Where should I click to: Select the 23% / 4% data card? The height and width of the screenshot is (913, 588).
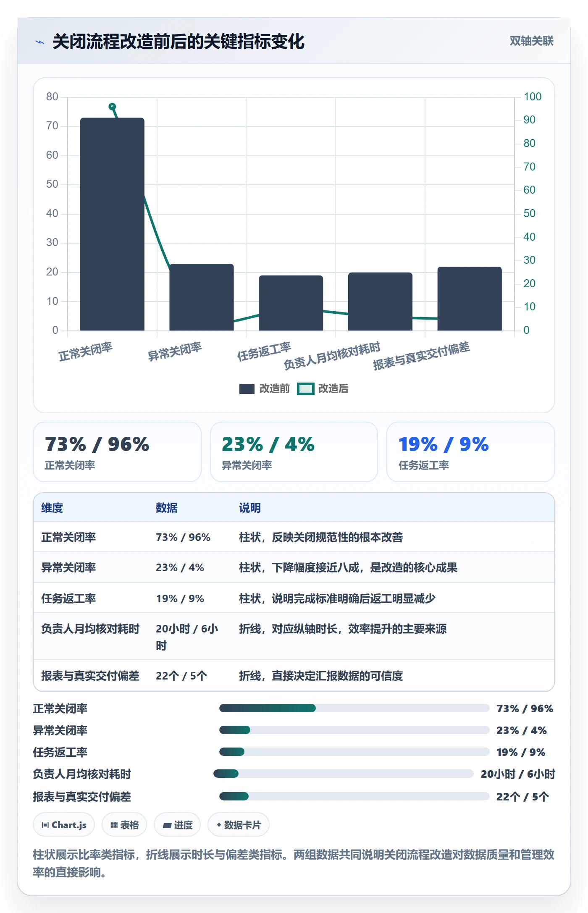[x=294, y=452]
